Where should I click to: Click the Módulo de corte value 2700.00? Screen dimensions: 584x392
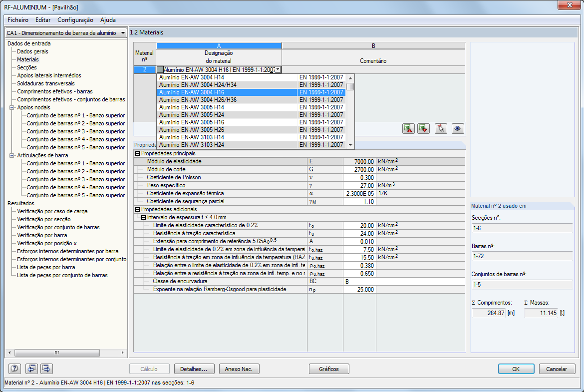click(x=359, y=170)
